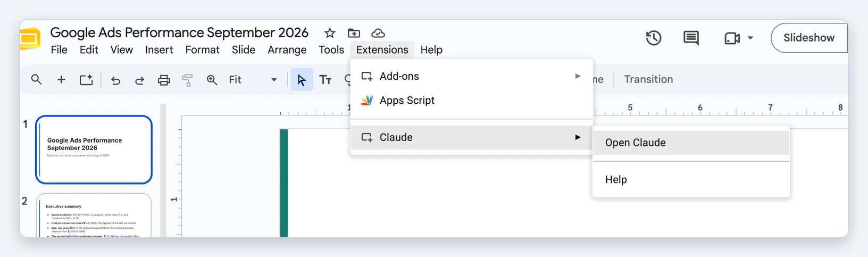Click the zoom tool icon

(212, 80)
